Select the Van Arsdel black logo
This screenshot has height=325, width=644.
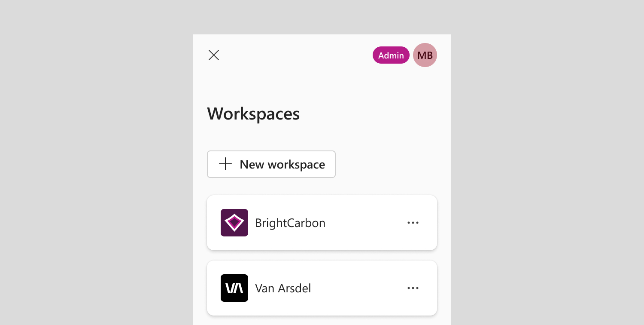pos(234,288)
